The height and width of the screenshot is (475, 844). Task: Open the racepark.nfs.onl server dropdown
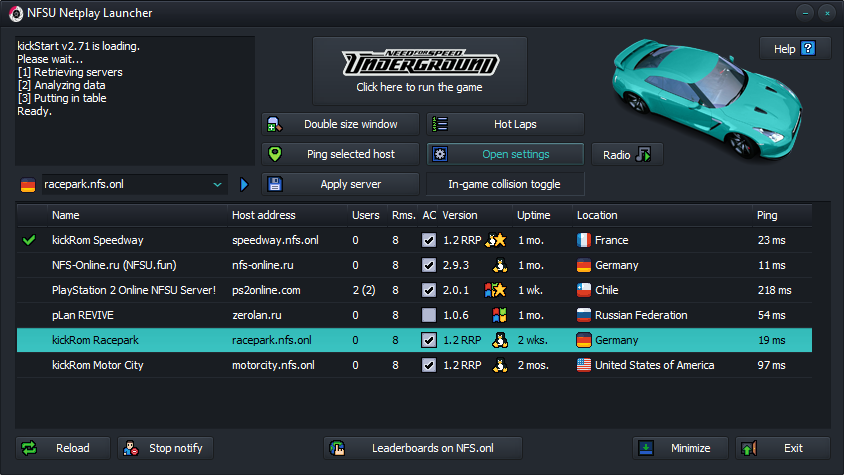[x=135, y=184]
